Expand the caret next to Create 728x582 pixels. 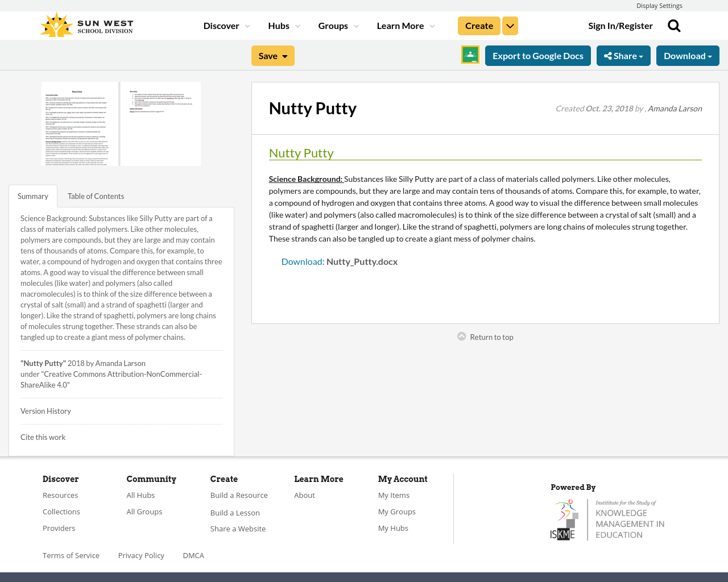(x=510, y=24)
